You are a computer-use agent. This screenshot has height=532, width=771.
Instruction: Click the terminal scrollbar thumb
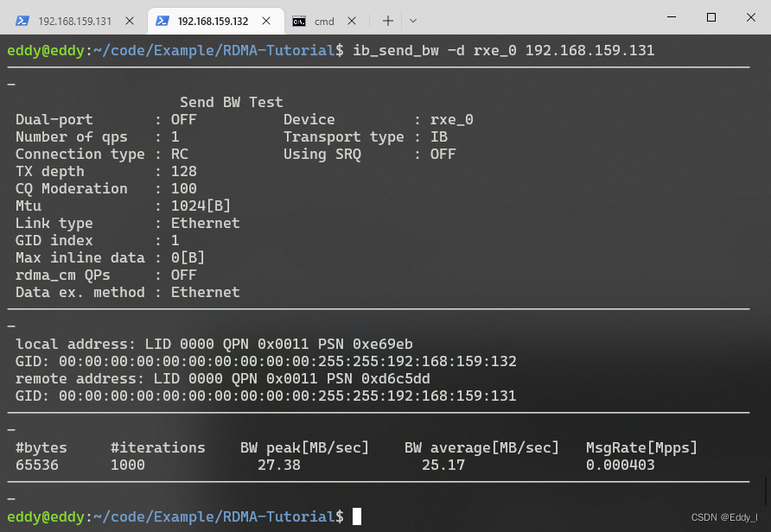point(767,491)
